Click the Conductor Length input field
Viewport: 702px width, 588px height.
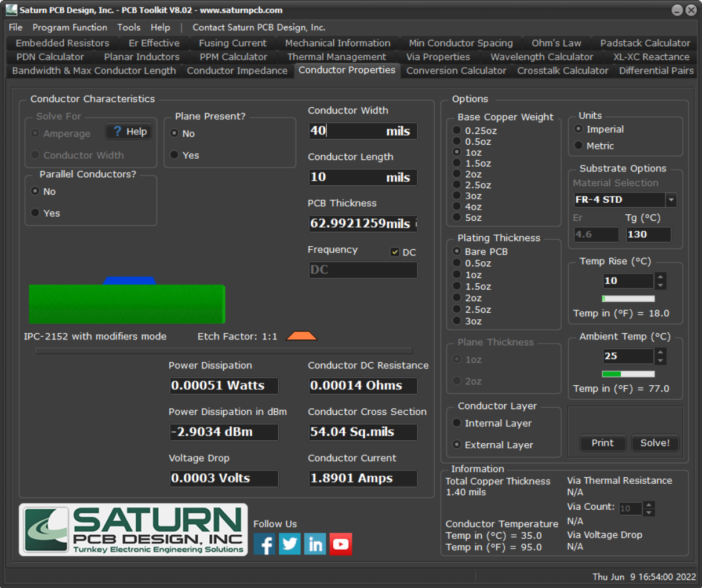click(363, 177)
